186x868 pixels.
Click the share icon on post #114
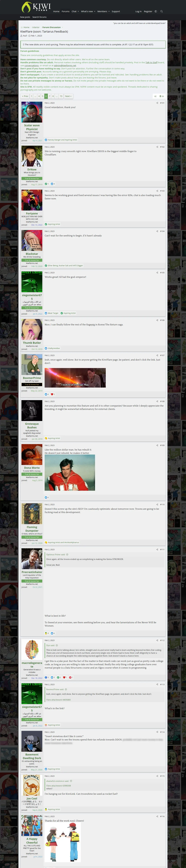pos(157,732)
